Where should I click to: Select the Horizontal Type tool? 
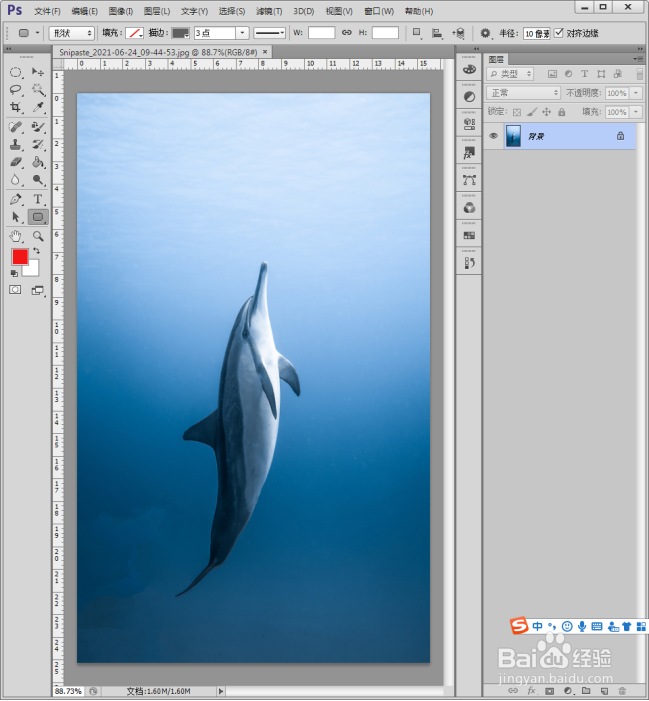(38, 199)
